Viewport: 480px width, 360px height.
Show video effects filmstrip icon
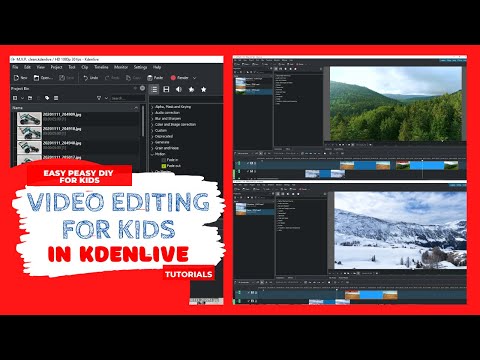[x=166, y=89]
